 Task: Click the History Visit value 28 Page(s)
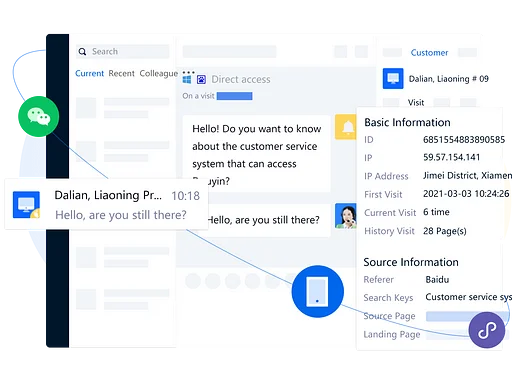click(x=445, y=231)
